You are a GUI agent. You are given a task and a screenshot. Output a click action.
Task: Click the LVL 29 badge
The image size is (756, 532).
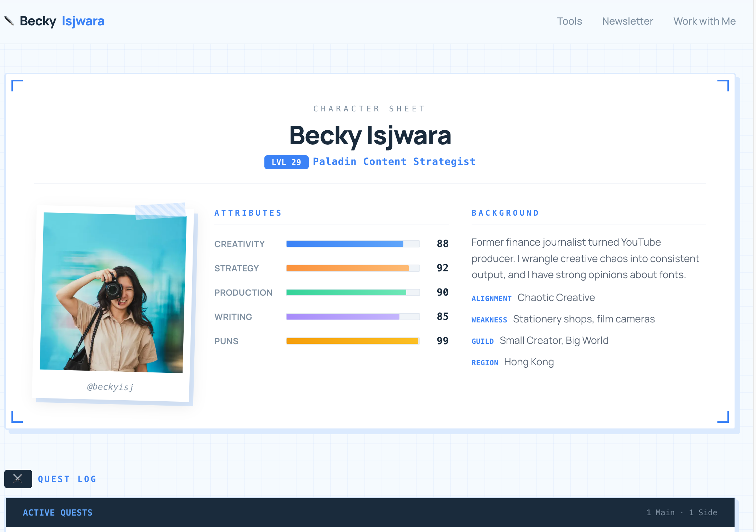(286, 162)
